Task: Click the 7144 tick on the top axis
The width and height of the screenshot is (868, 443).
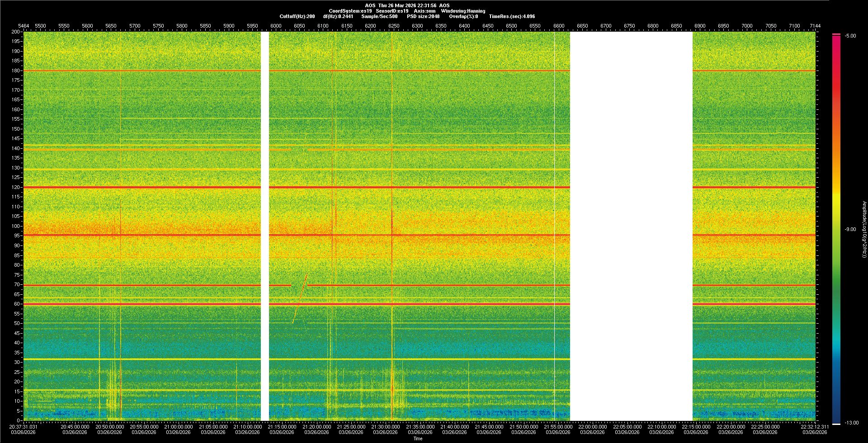Action: [x=815, y=26]
